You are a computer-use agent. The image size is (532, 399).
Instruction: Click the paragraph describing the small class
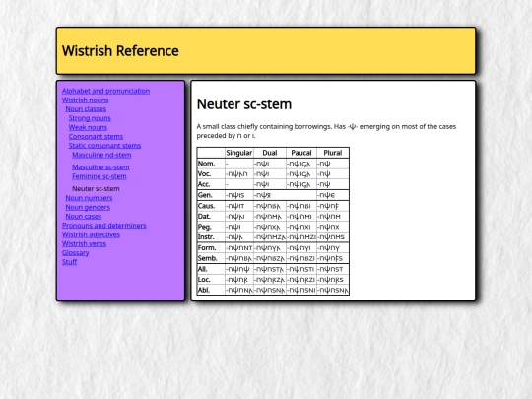click(326, 131)
